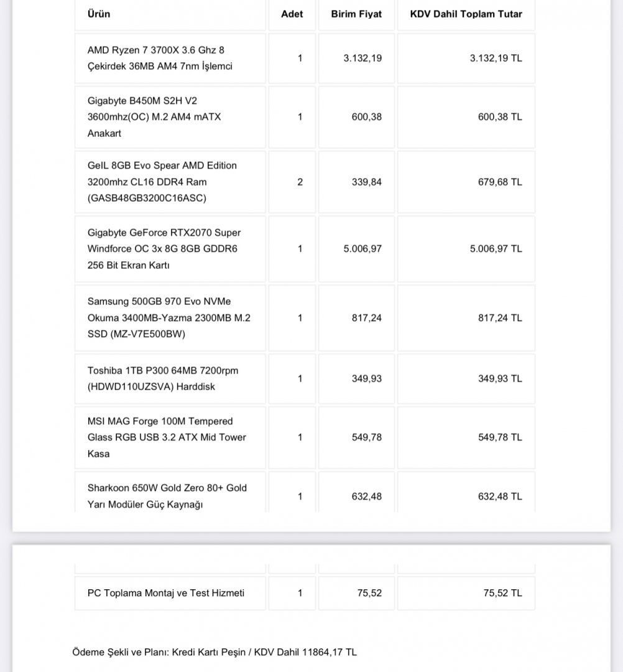Click the KDV Dahil Toplam Tutar header
Image resolution: width=623 pixels, height=672 pixels.
pos(466,14)
